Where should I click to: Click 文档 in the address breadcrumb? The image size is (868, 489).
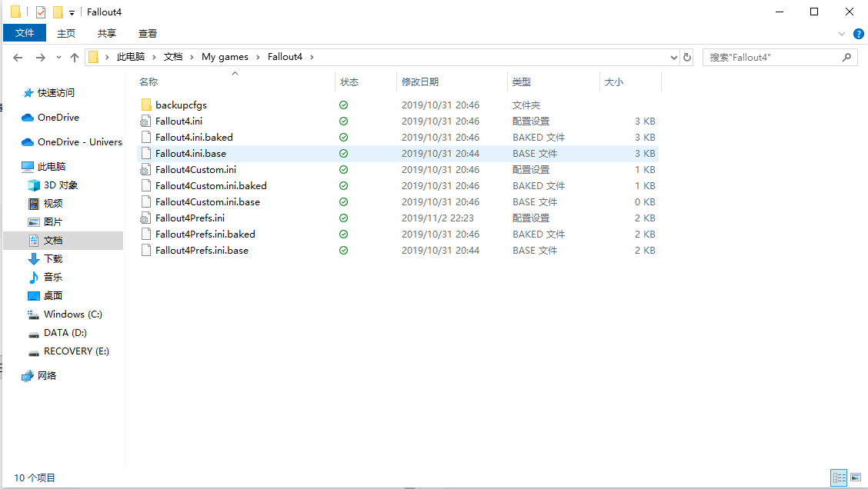click(173, 56)
